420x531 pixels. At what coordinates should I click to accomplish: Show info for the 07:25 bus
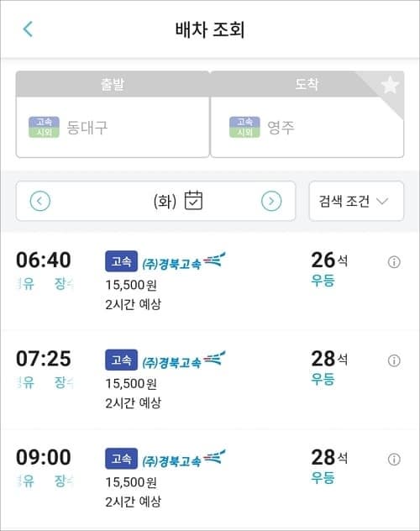pos(394,360)
